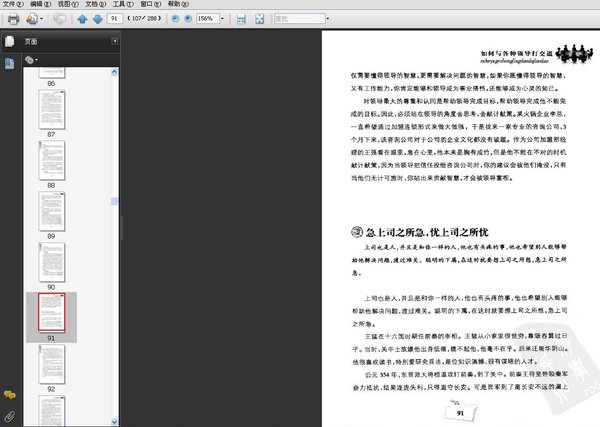Image resolution: width=600 pixels, height=427 pixels.
Task: Click the thumbnail scrollbar down arrow
Action: coord(114,422)
